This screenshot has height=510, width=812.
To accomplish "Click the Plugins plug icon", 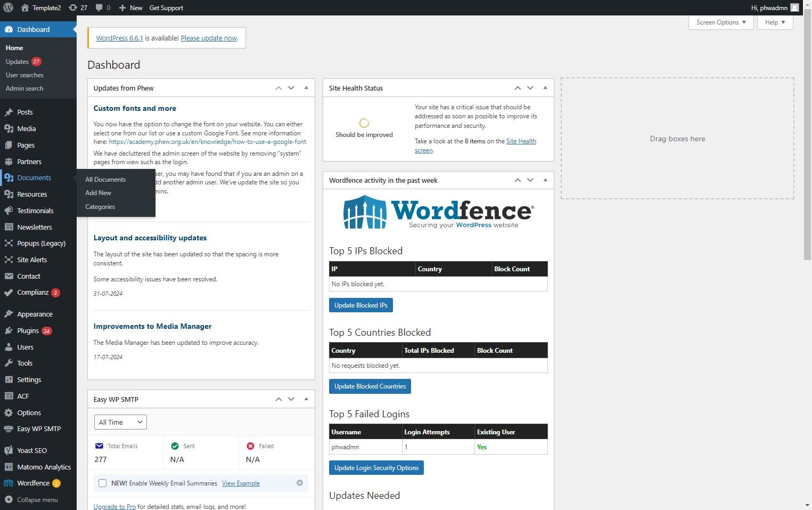I will 9,330.
